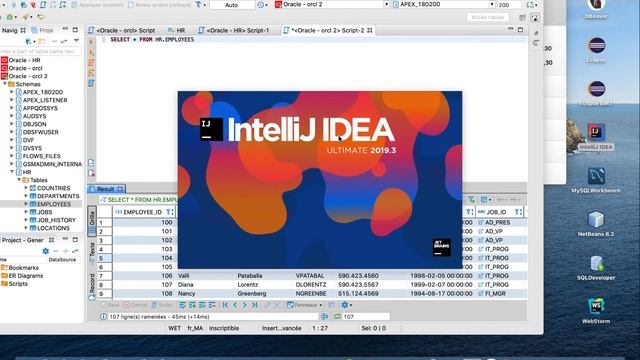
Task: Go to last row in result toolbar
Action: coord(254,305)
